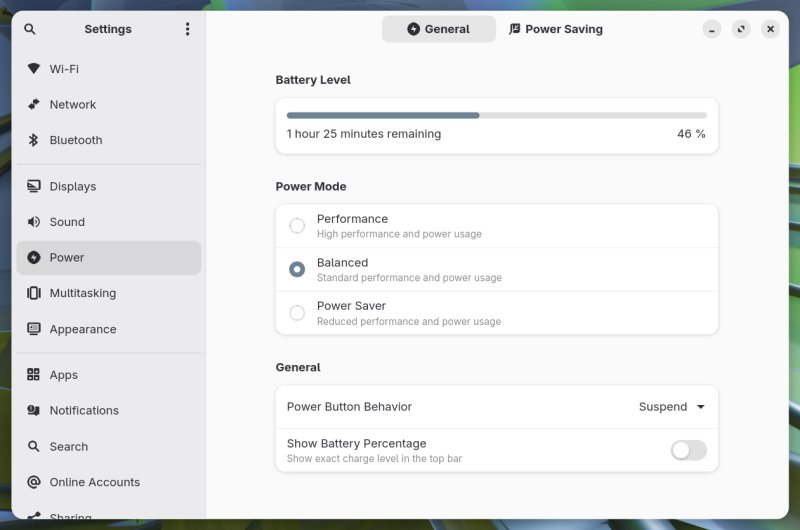Go to Multitasking settings label
This screenshot has height=530, width=800.
coord(83,293)
